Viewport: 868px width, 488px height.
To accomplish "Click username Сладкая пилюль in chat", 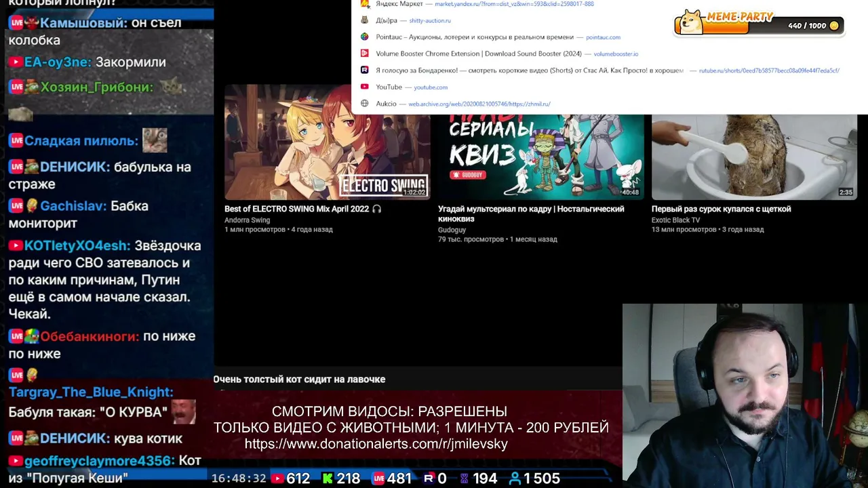I will [79, 141].
